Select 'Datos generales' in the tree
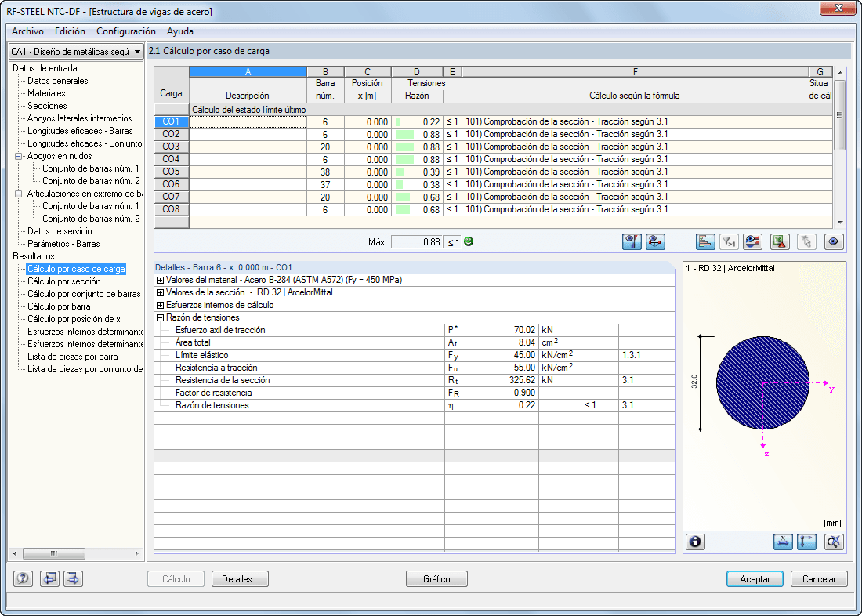 (x=58, y=81)
